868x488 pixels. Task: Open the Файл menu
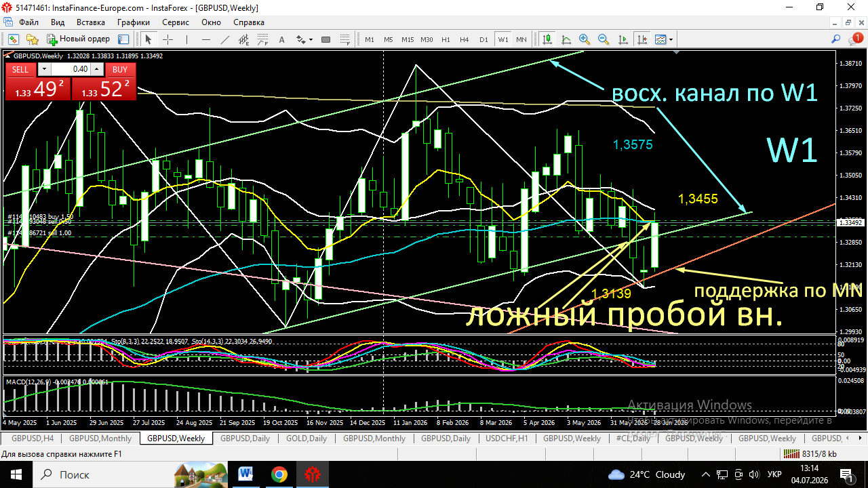pyautogui.click(x=29, y=22)
